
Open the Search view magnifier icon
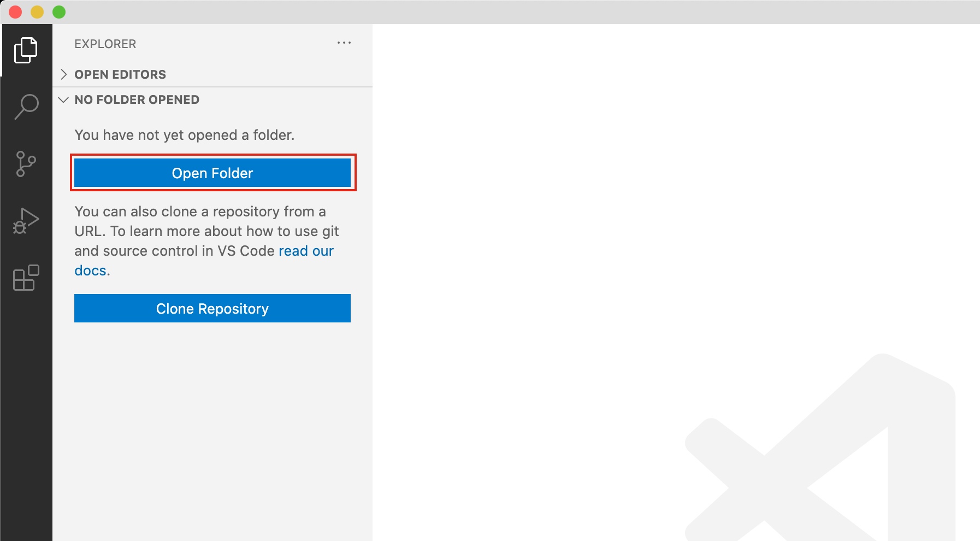pyautogui.click(x=26, y=107)
